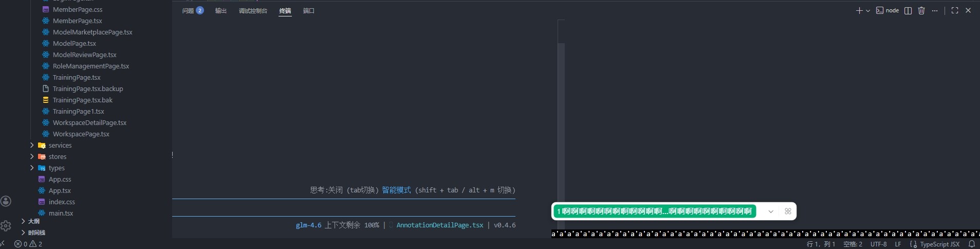Image resolution: width=980 pixels, height=249 pixels.
Task: Open the Accounts icon in activity bar
Action: [x=6, y=201]
